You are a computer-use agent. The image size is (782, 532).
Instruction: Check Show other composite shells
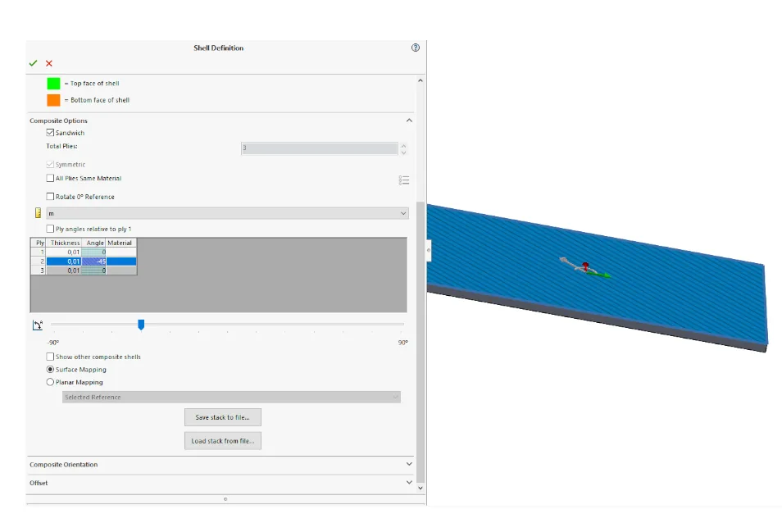click(50, 357)
